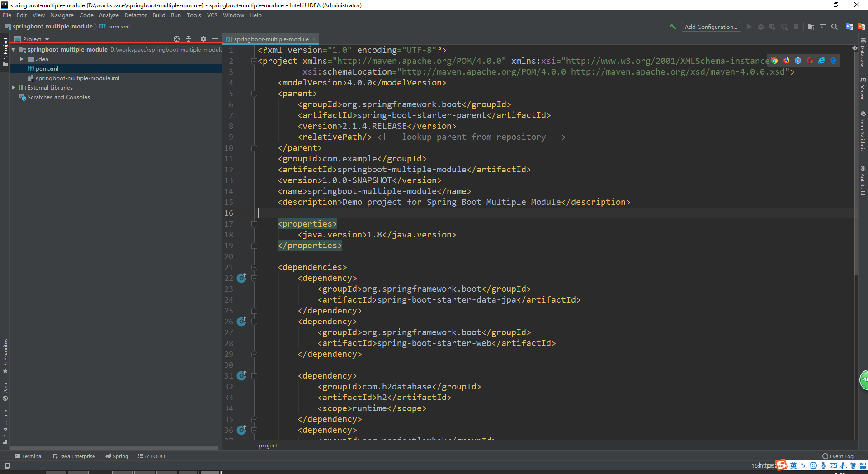Open the Add Configuration dialog
868x474 pixels.
(x=711, y=27)
